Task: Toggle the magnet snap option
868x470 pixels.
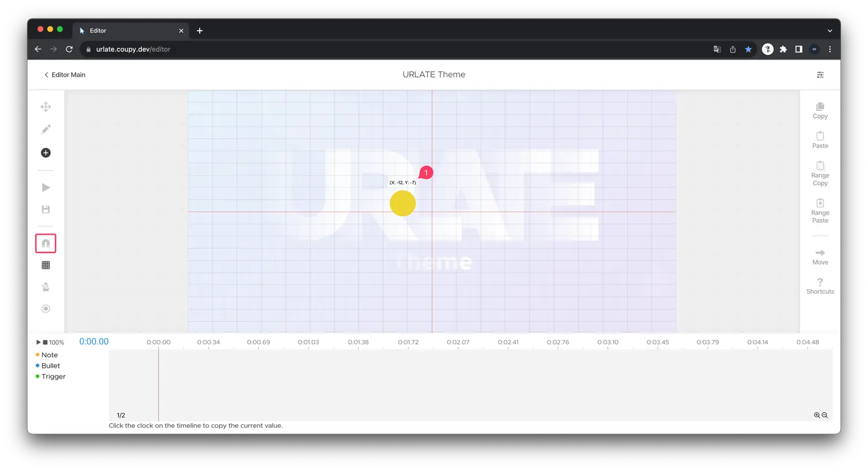Action: pyautogui.click(x=46, y=243)
